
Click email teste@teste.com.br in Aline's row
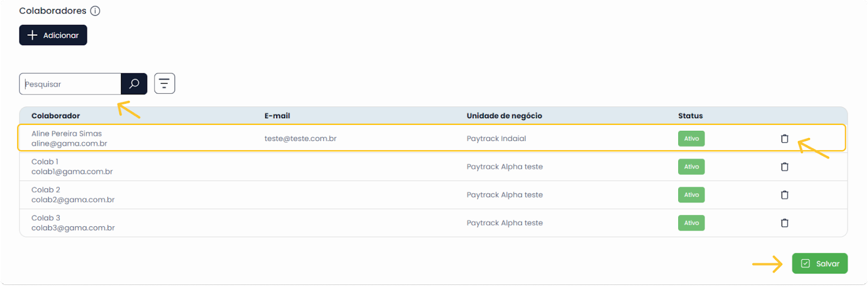click(x=301, y=138)
